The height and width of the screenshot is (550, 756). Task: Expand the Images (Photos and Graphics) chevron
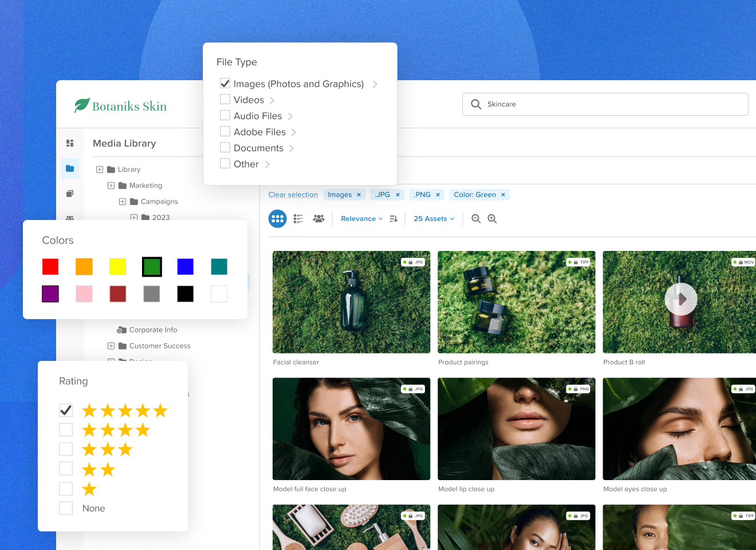click(375, 84)
